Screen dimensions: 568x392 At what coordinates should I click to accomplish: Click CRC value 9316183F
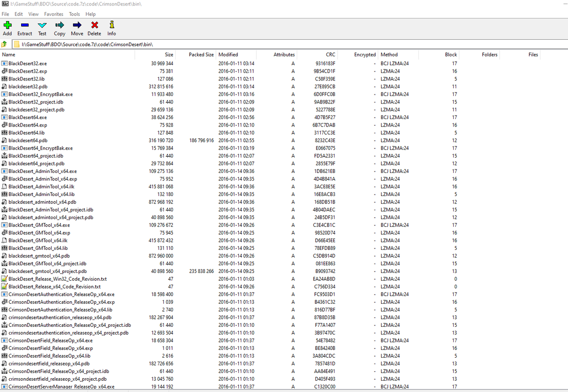pos(325,63)
